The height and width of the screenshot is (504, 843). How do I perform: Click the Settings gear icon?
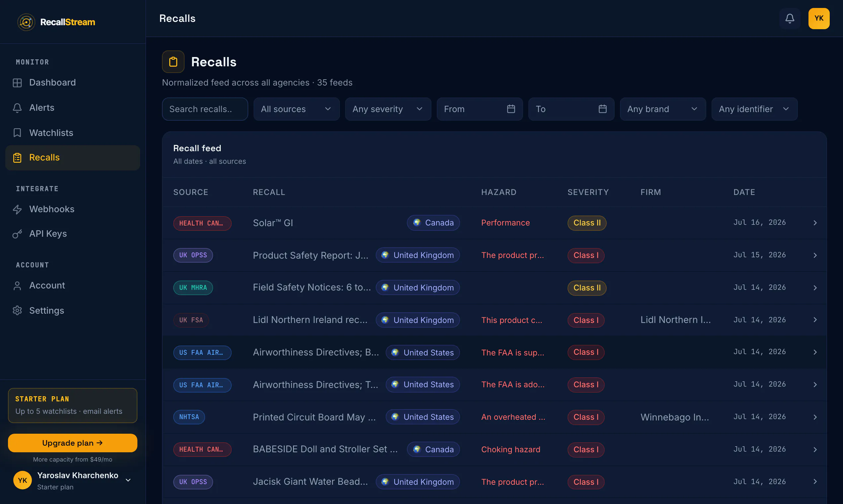(x=17, y=310)
